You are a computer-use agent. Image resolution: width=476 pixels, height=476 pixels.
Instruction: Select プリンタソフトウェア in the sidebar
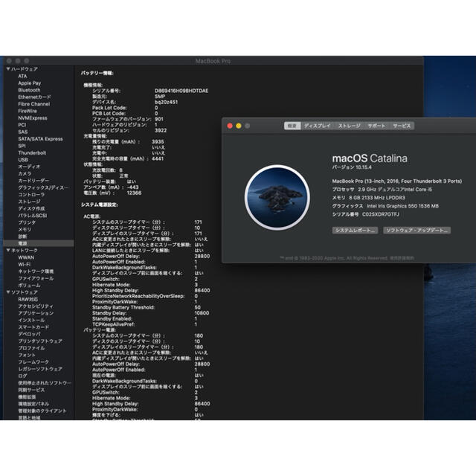pos(40,341)
